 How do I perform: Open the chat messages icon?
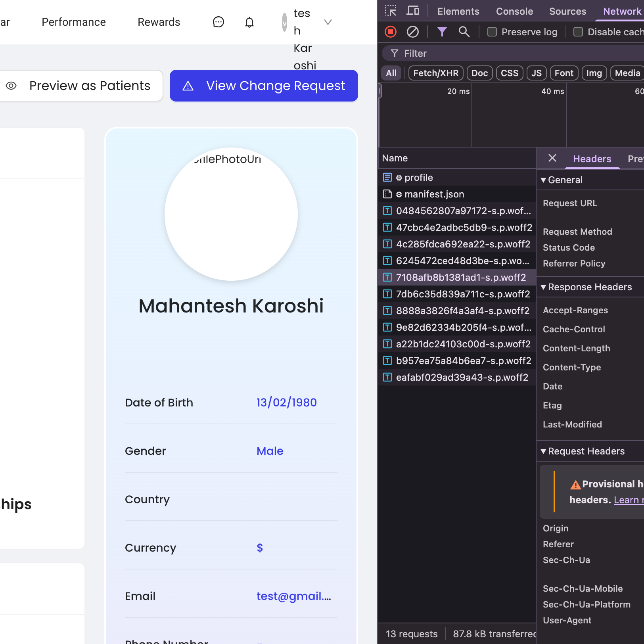pyautogui.click(x=218, y=22)
